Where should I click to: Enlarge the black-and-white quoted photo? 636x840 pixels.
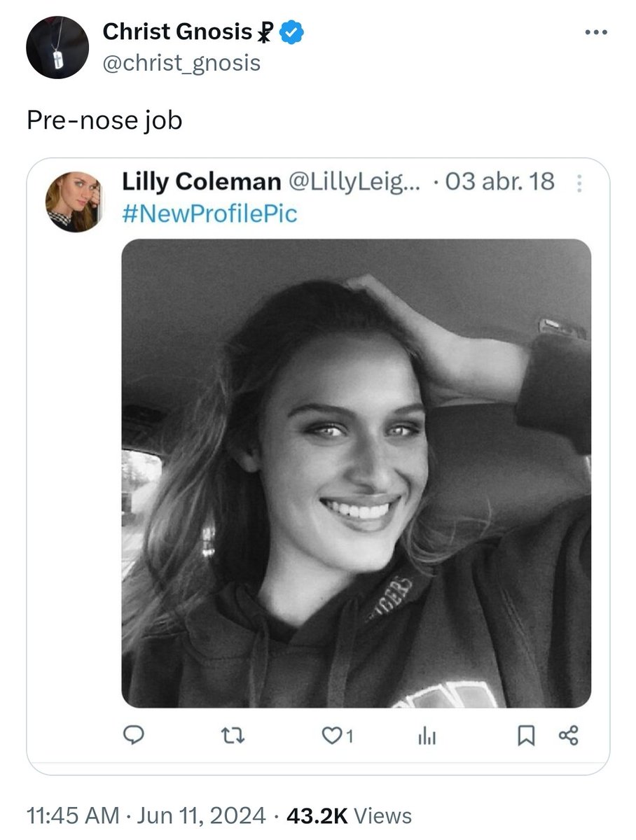356,473
